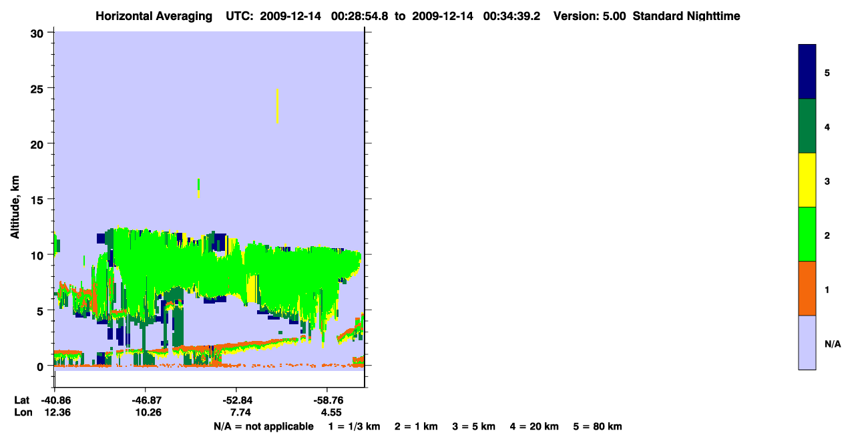Click the small green-yellow streak near 16 km altitude

198,188
